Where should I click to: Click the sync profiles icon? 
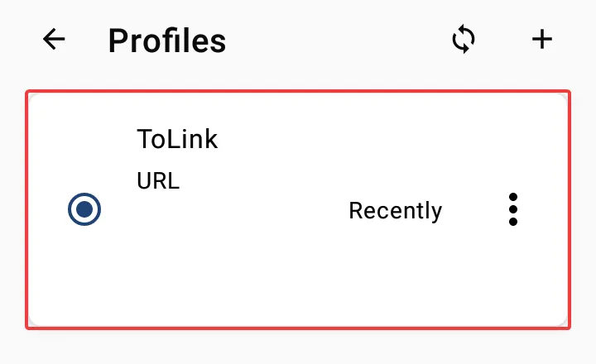[464, 40]
